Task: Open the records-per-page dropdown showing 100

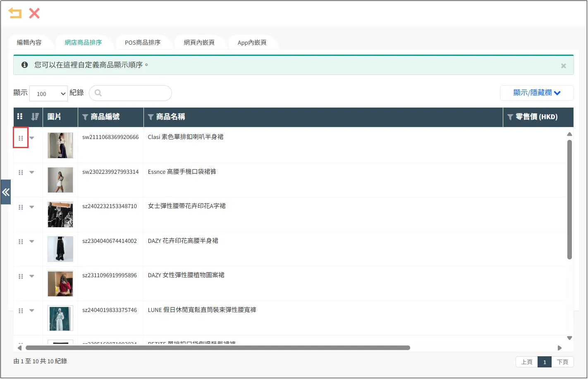Action: 48,94
